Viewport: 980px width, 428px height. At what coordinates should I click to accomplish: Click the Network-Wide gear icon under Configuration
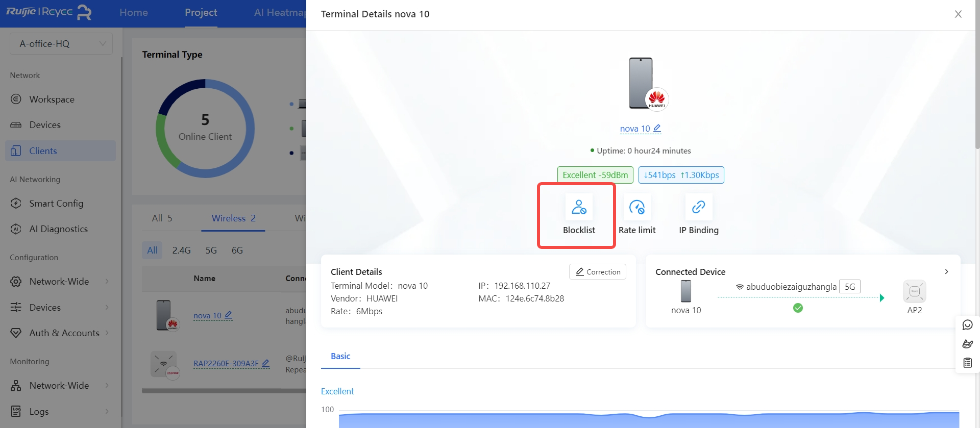[x=16, y=282]
